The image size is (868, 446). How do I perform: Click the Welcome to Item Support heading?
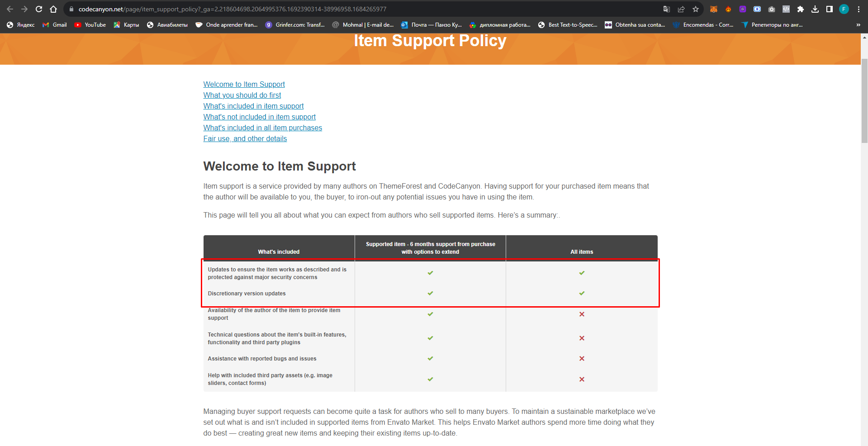[x=280, y=166]
